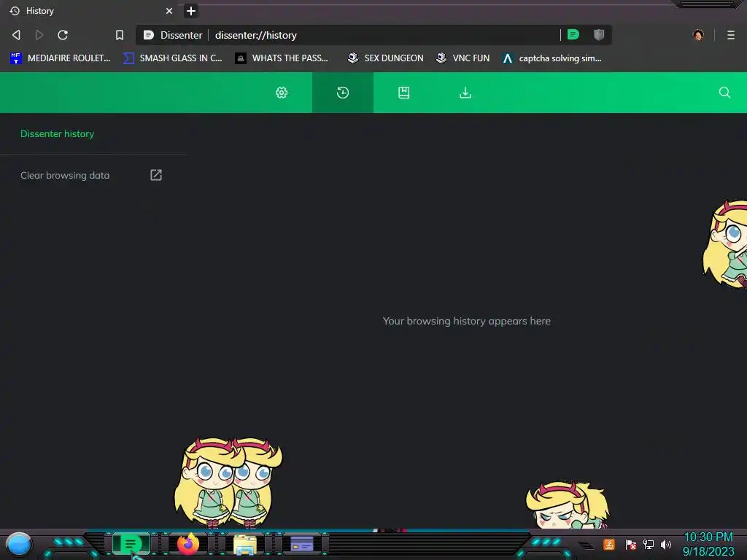747x560 pixels.
Task: Open the VNC FUN bookmark
Action: click(462, 58)
